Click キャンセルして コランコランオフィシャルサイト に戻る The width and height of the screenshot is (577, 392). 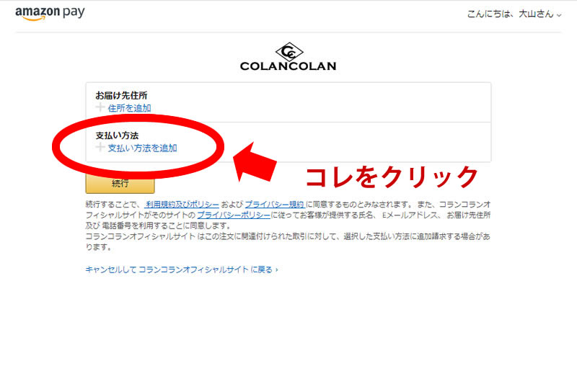pyautogui.click(x=182, y=269)
